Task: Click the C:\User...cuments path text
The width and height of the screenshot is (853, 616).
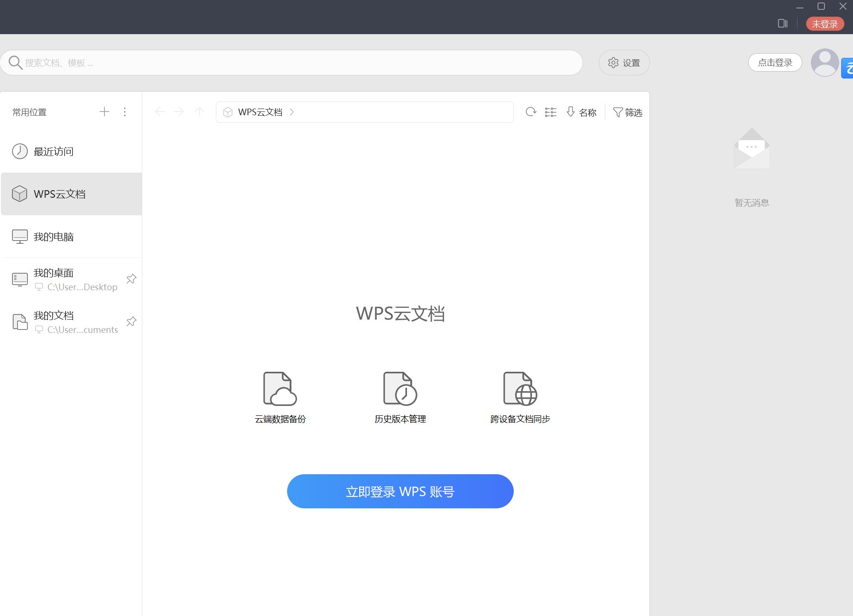Action: click(x=83, y=330)
